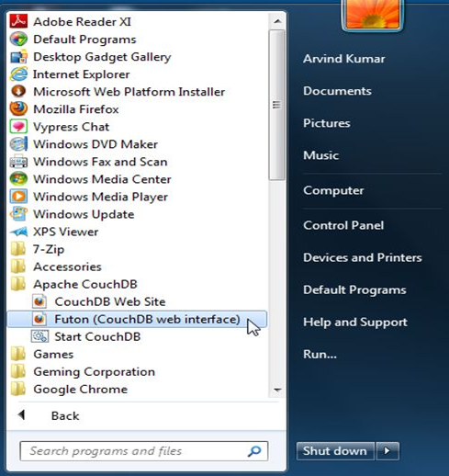Open Control Panel from right pane
449x476 pixels.
[x=343, y=225]
